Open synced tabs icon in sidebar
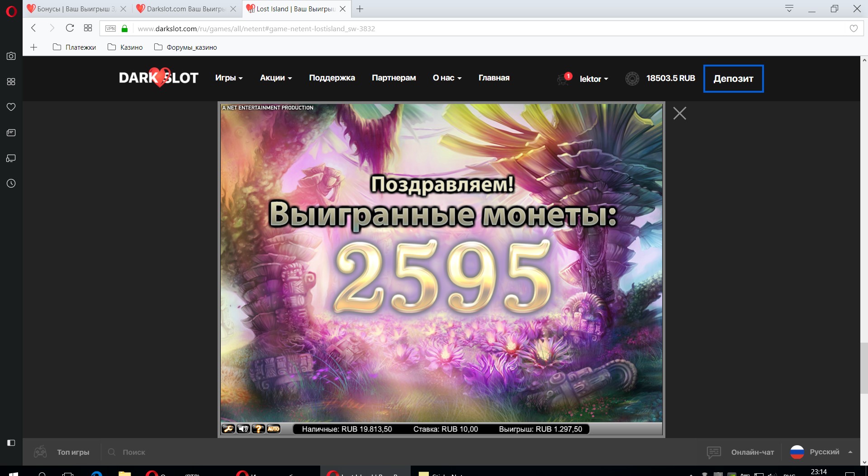Image resolution: width=868 pixels, height=476 pixels. coord(11,158)
